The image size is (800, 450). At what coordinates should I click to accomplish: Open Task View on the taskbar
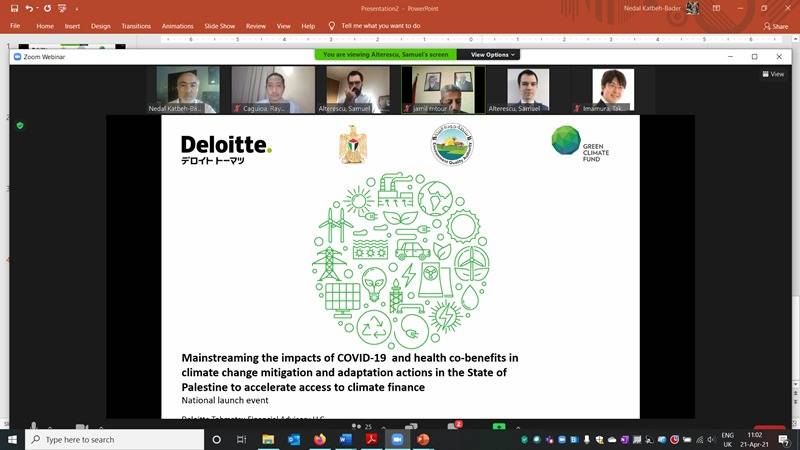point(241,439)
